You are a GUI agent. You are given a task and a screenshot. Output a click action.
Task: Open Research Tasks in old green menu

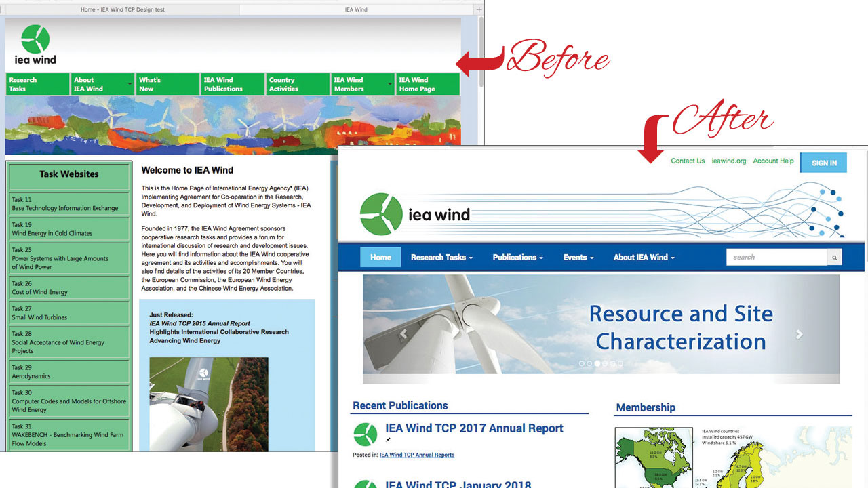[38, 84]
